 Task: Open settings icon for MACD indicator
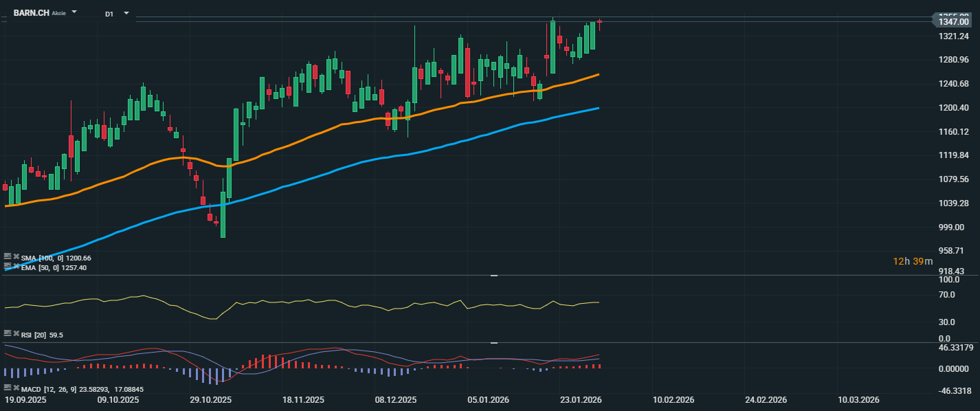tap(8, 389)
